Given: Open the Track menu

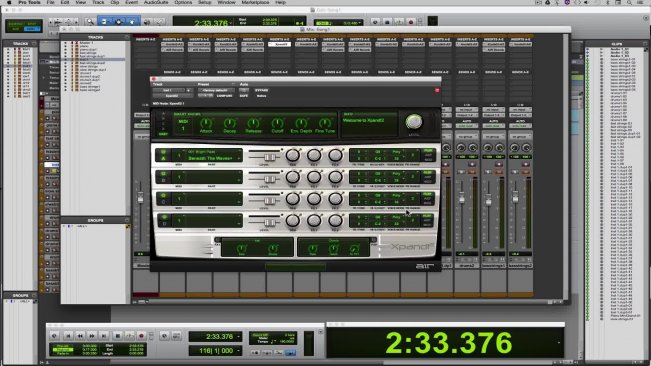Looking at the screenshot, I should 98,2.
